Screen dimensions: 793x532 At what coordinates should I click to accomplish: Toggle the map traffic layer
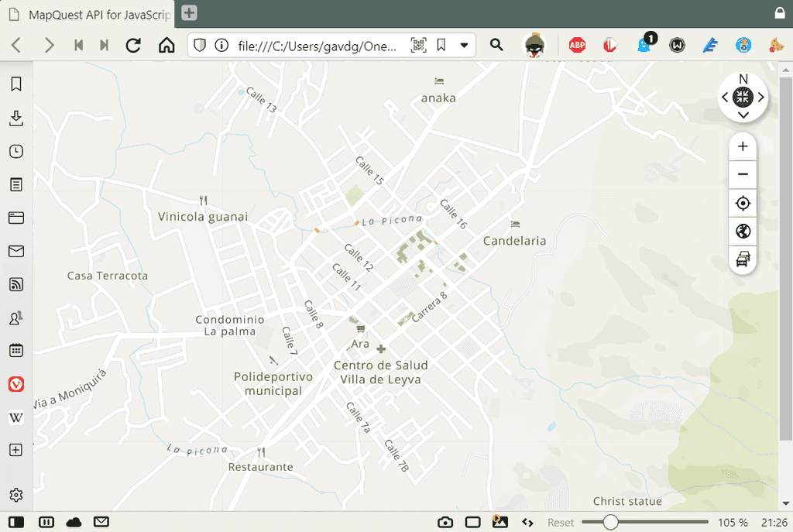pyautogui.click(x=743, y=259)
